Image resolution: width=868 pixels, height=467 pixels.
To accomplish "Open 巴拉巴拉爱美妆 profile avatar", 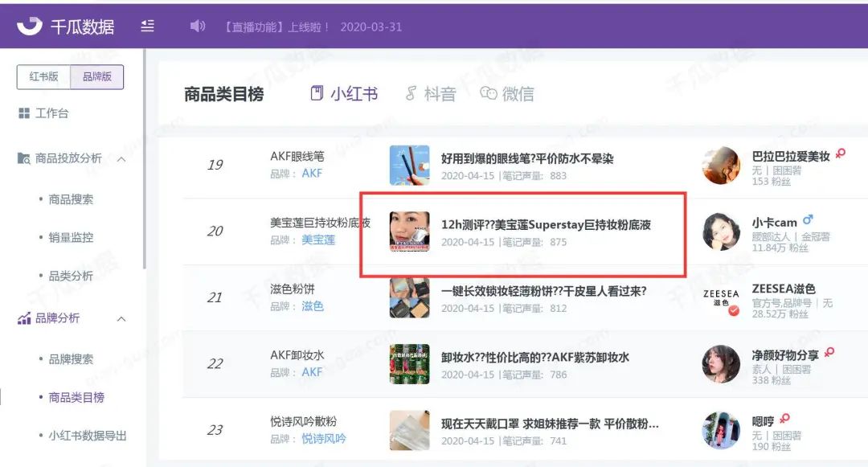I will click(x=721, y=166).
